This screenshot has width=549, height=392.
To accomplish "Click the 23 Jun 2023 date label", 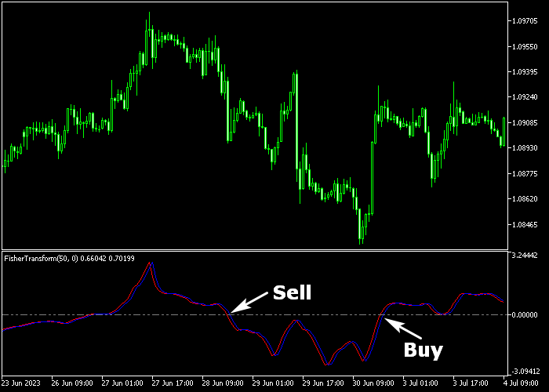I will (x=20, y=383).
